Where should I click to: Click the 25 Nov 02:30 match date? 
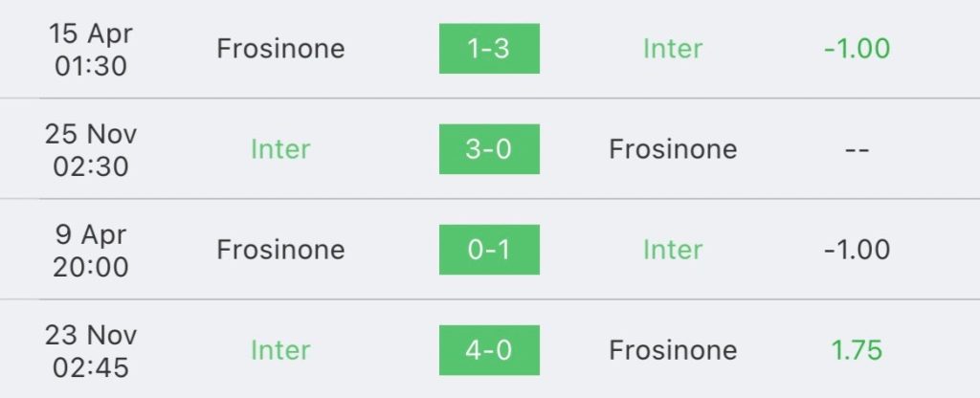[91, 149]
